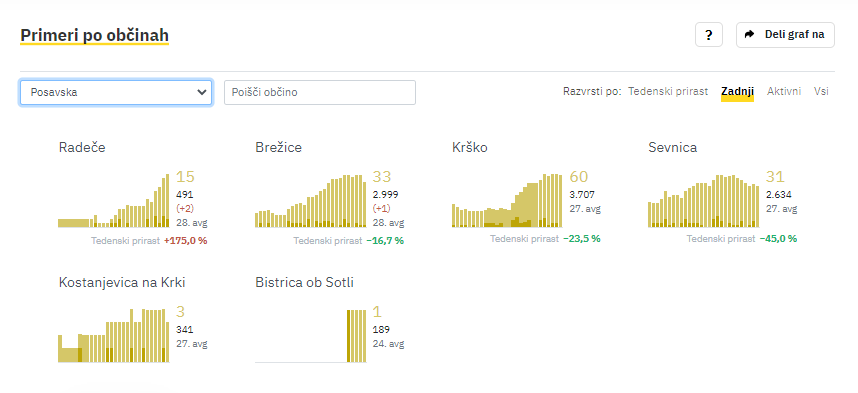This screenshot has width=858, height=393.
Task: Focus the Poišči občino search field
Action: [x=320, y=92]
